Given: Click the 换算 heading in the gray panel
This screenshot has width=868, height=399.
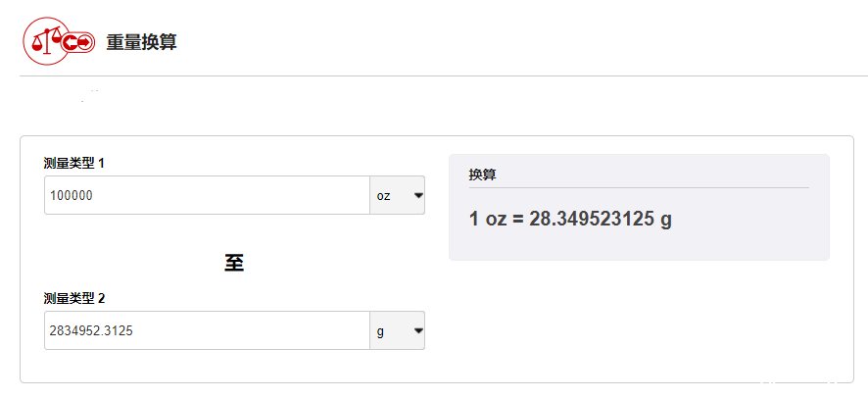Looking at the screenshot, I should (482, 175).
